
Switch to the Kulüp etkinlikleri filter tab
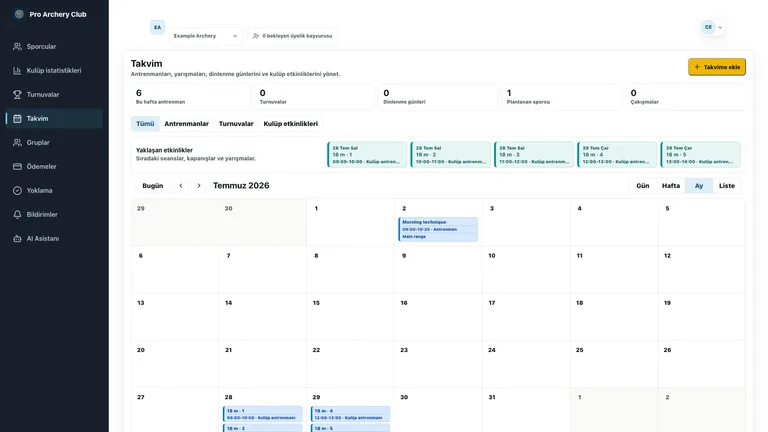290,124
